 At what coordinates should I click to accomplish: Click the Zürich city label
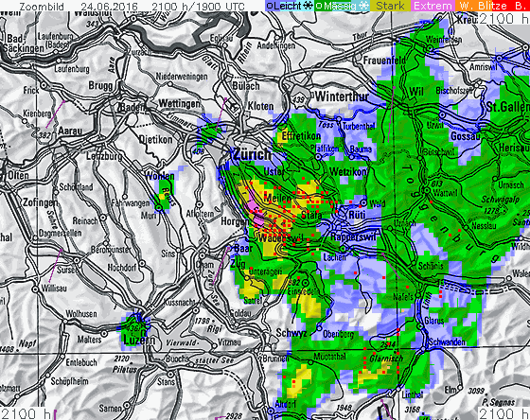coord(253,154)
